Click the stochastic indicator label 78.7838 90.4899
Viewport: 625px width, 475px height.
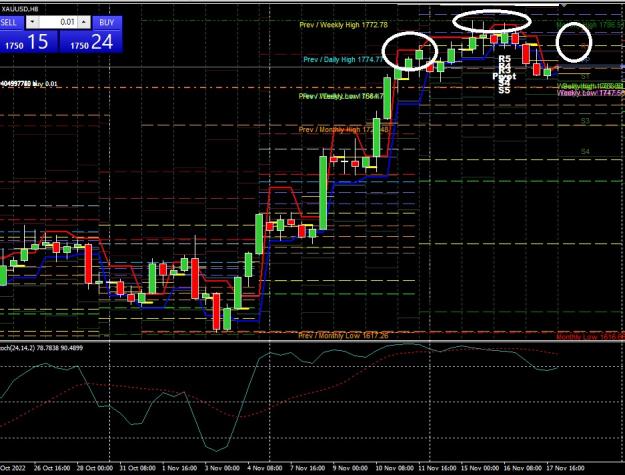pyautogui.click(x=41, y=348)
